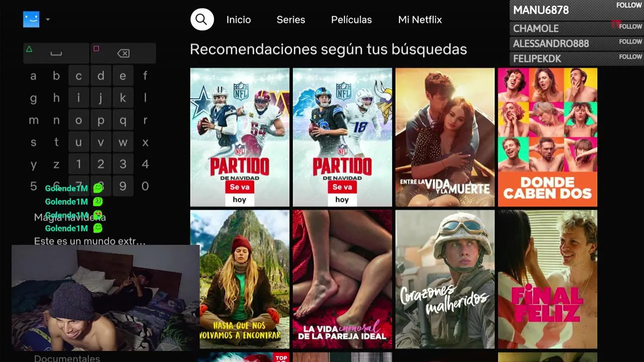Select suggestion Magia navideña
Screen dimensions: 644x362
point(70,217)
